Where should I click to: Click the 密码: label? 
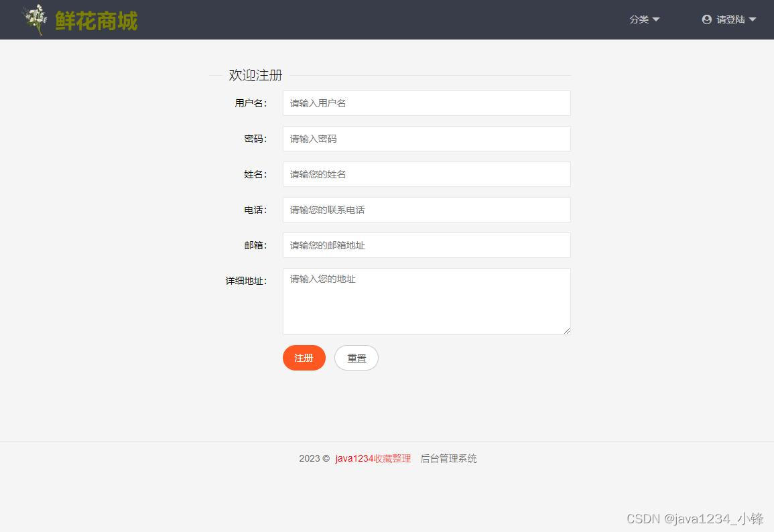tap(255, 139)
